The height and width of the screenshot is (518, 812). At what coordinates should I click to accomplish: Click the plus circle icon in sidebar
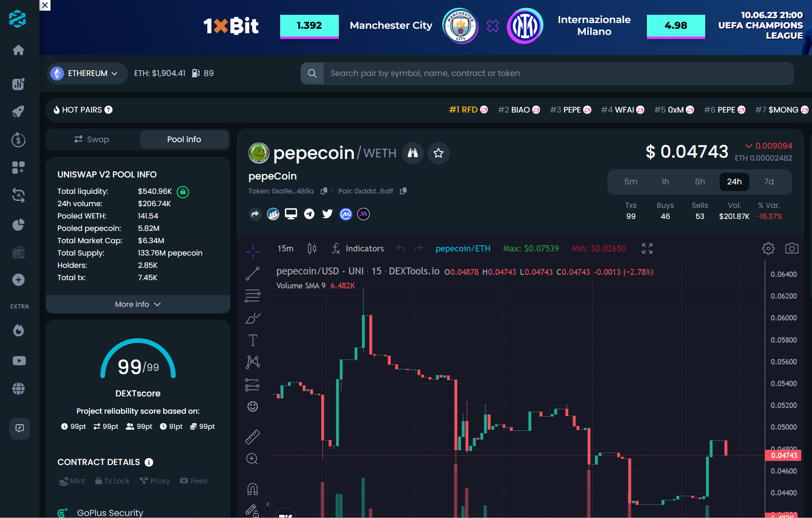pyautogui.click(x=18, y=280)
